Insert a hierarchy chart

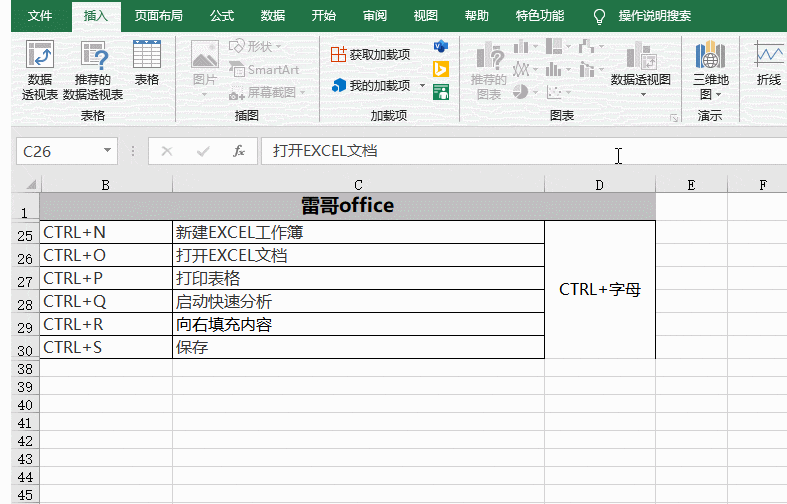pyautogui.click(x=558, y=47)
